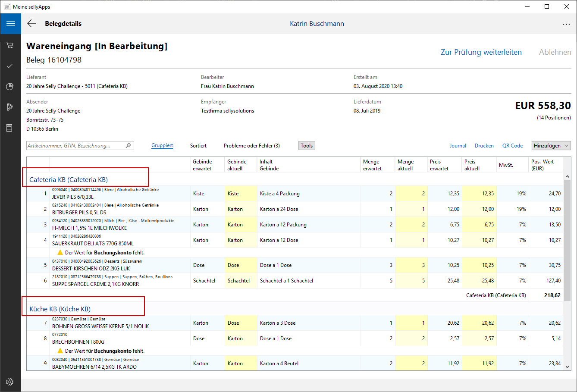577x392 pixels.
Task: Open the QR Code link
Action: (x=512, y=146)
